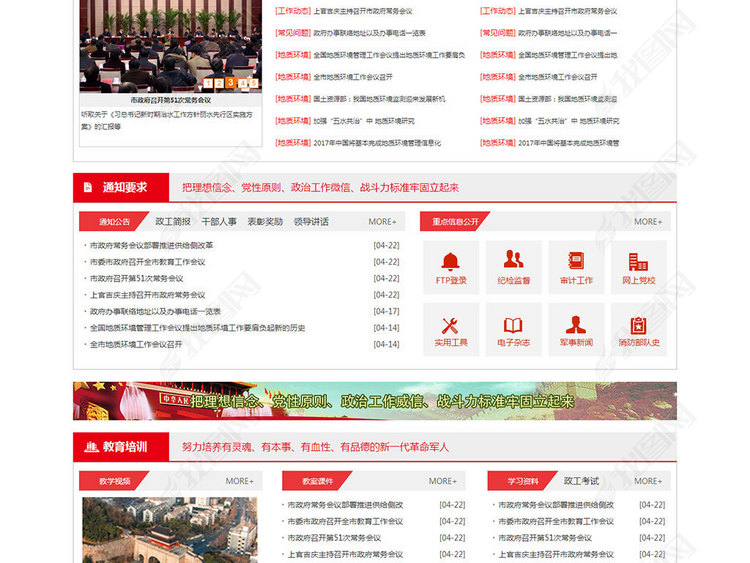This screenshot has width=750, height=563.
Task: Click MORE+ next to 领导讲话 tab
Action: click(382, 221)
